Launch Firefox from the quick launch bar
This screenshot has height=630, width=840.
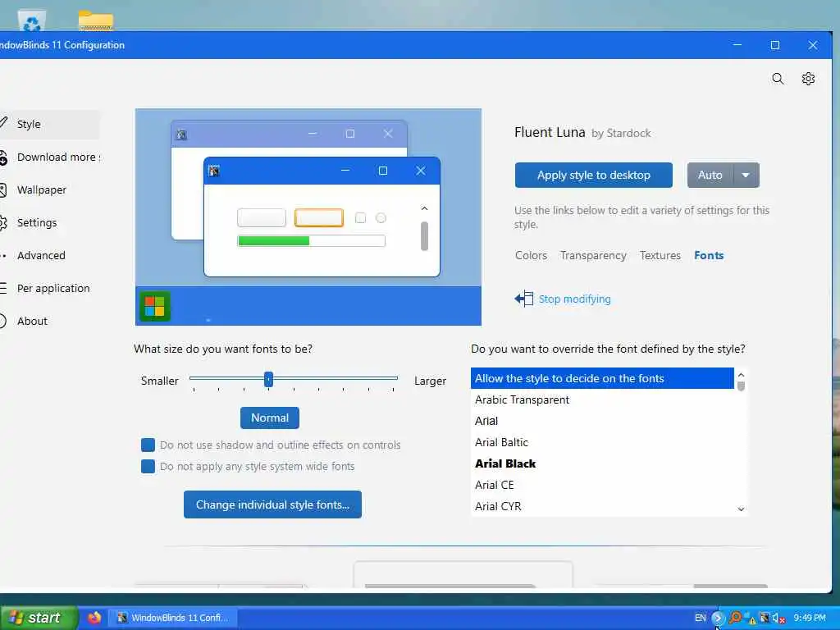tap(94, 618)
